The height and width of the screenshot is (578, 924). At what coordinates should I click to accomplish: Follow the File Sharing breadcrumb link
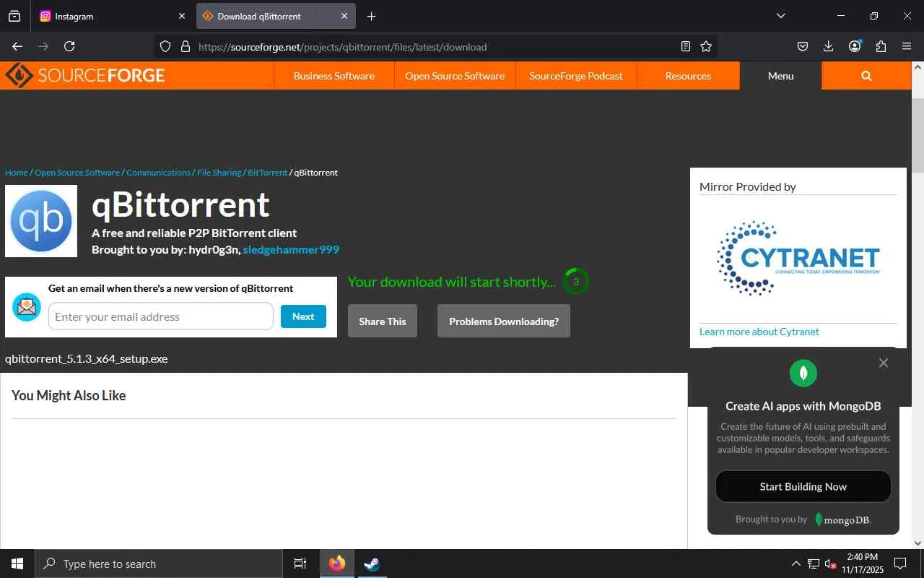pos(219,173)
